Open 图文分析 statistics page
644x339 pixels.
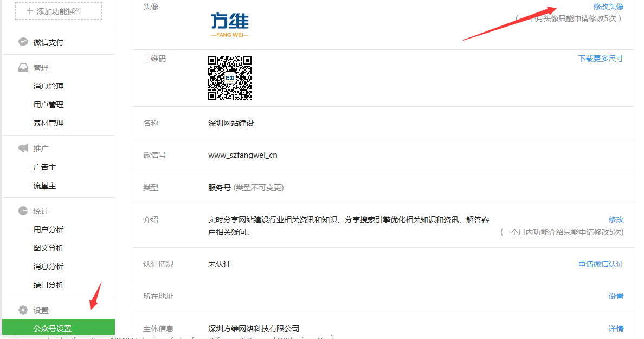click(48, 248)
